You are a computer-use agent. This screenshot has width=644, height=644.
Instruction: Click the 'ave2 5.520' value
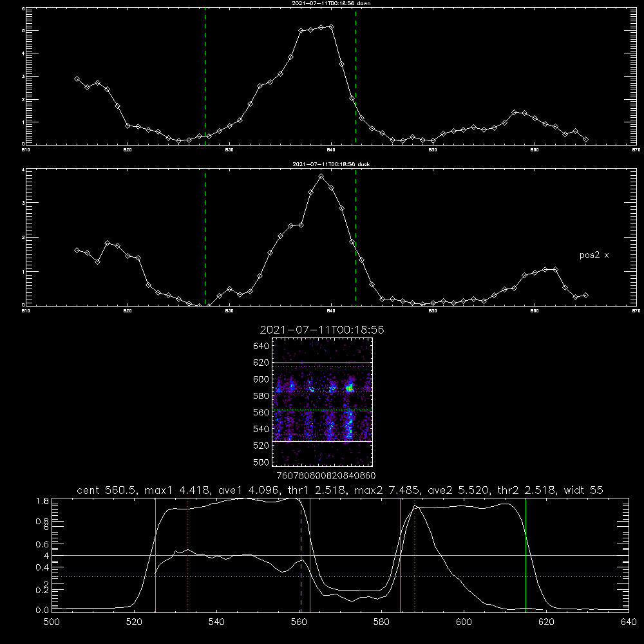[459, 490]
